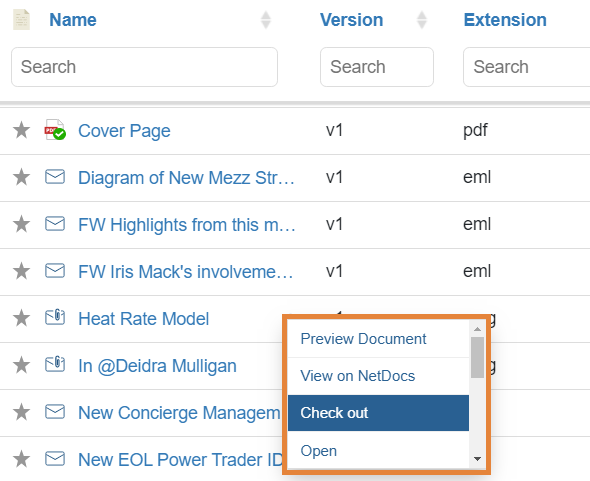Click the envelope icon for Diagram of New Mezz

tap(55, 177)
